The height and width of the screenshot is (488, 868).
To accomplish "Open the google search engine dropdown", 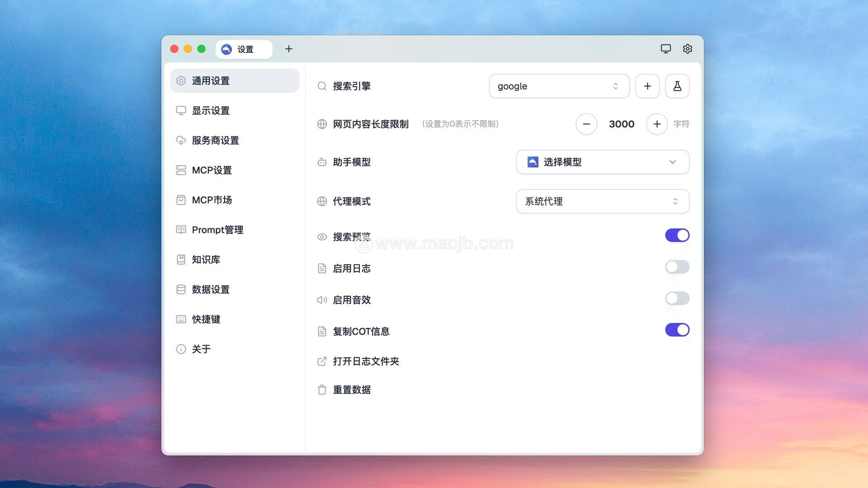I will click(559, 86).
